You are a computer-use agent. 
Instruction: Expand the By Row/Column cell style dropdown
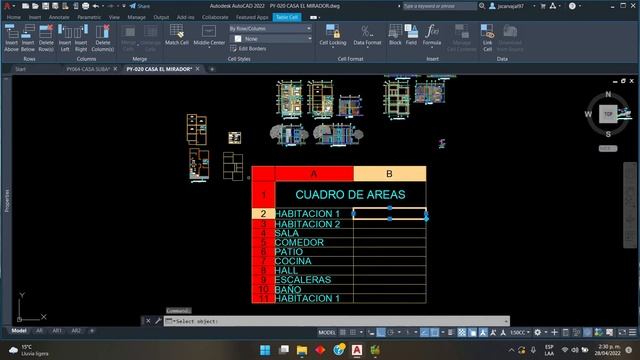(270, 29)
